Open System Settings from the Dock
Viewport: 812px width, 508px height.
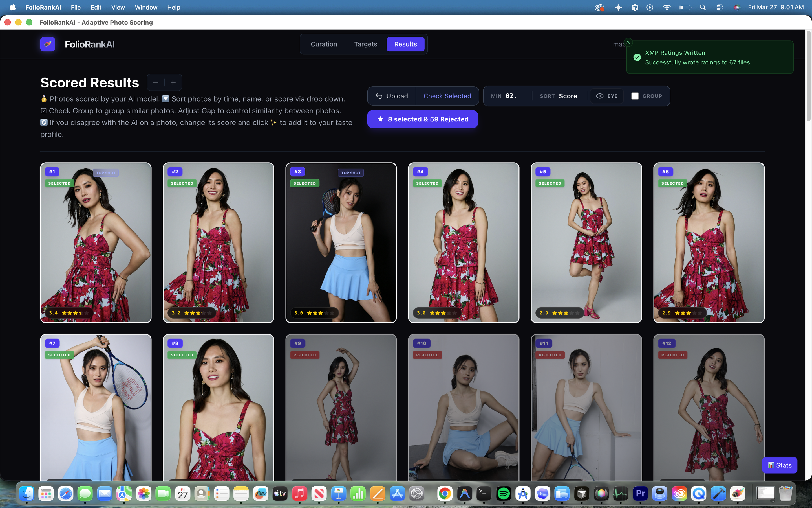click(417, 494)
